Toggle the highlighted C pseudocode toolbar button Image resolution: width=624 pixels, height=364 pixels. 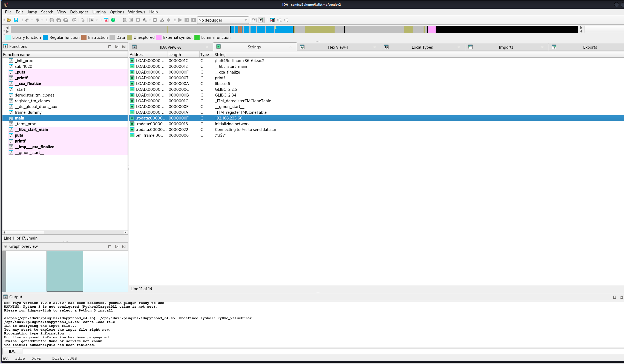click(x=261, y=20)
